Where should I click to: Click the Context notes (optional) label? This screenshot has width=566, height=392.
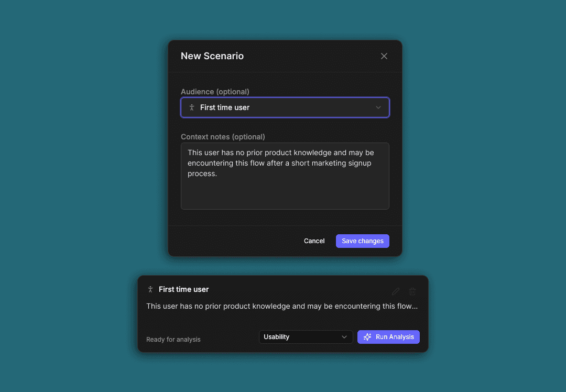[223, 137]
